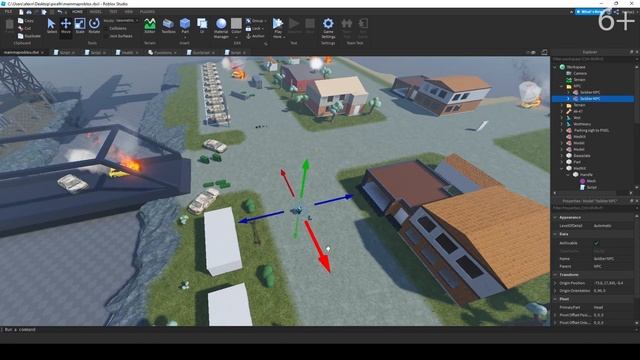Click the Lock tool

(253, 29)
